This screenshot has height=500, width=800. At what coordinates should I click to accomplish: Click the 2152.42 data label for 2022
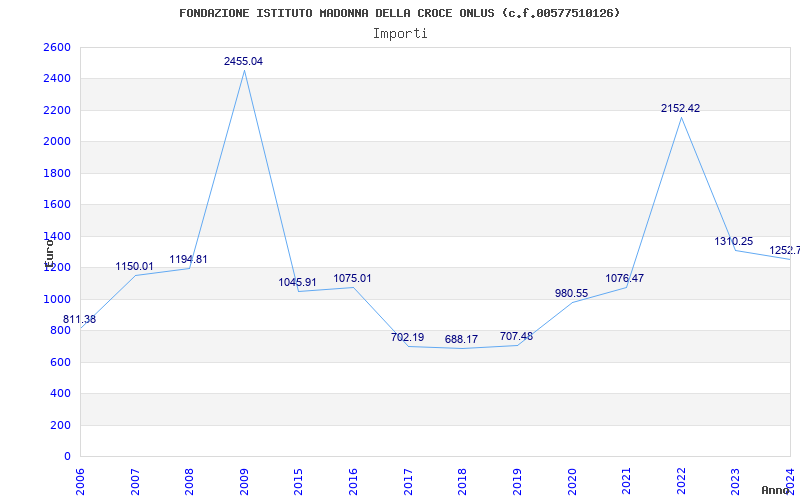pos(681,108)
